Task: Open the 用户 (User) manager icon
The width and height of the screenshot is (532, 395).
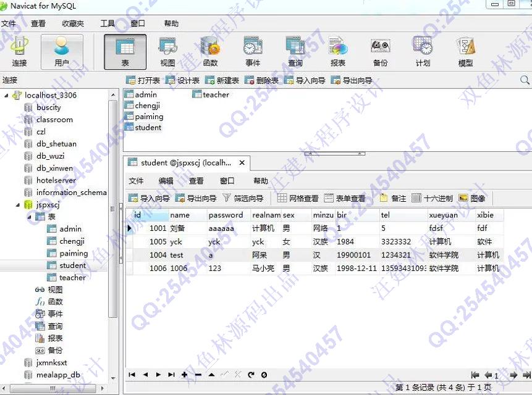Action: point(62,51)
